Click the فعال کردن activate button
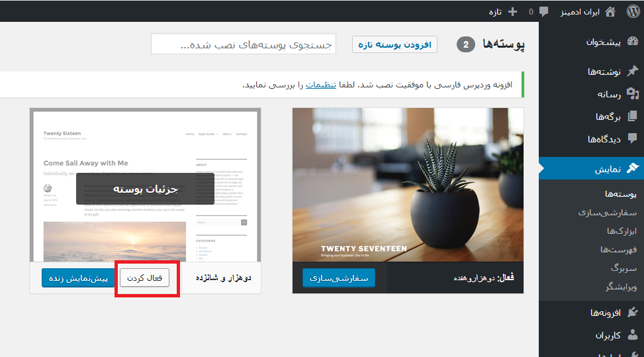The image size is (644, 357). pyautogui.click(x=144, y=278)
